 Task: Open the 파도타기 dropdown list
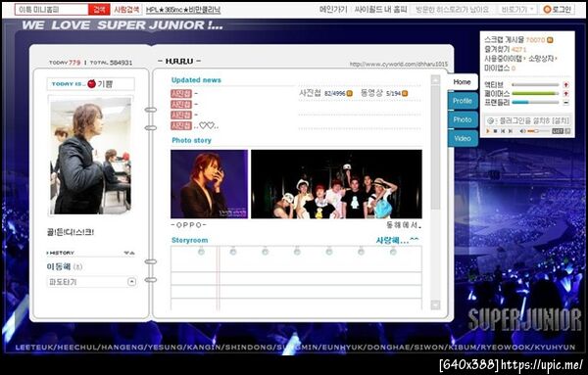pyautogui.click(x=91, y=282)
